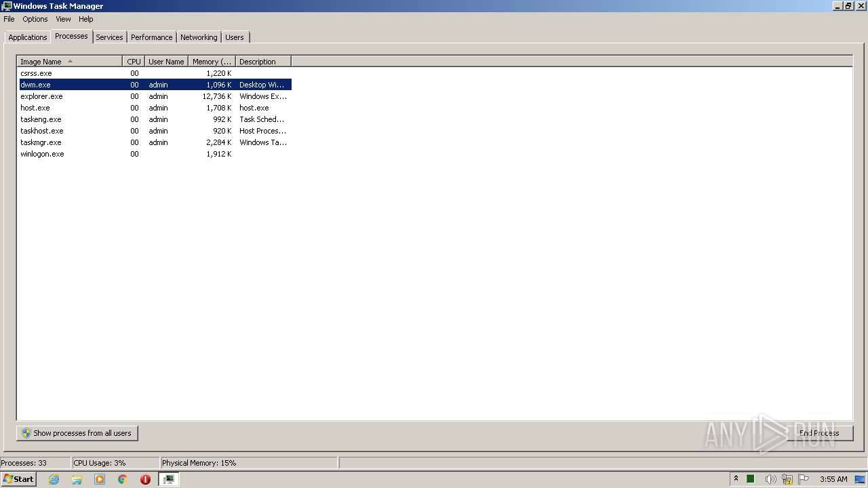Switch to the Performance tab
The image size is (868, 488).
click(x=152, y=37)
